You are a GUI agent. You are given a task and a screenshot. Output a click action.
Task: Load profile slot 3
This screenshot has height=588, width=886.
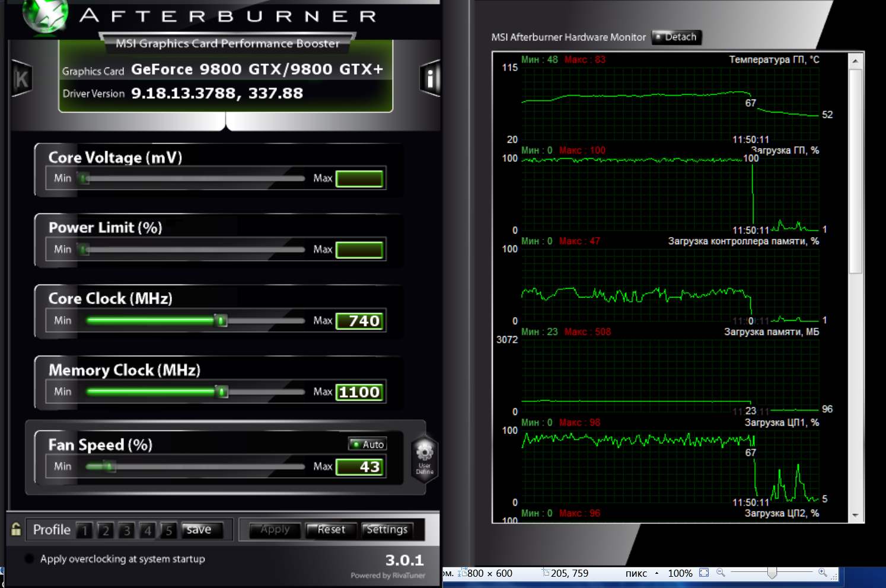point(126,530)
